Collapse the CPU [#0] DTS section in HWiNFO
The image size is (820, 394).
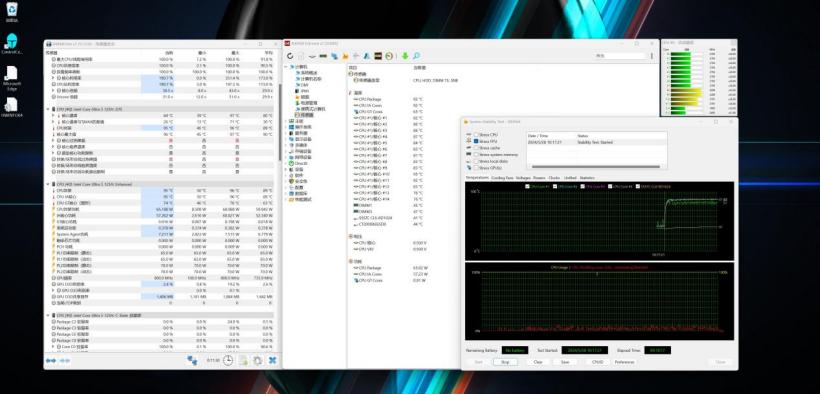(48, 109)
